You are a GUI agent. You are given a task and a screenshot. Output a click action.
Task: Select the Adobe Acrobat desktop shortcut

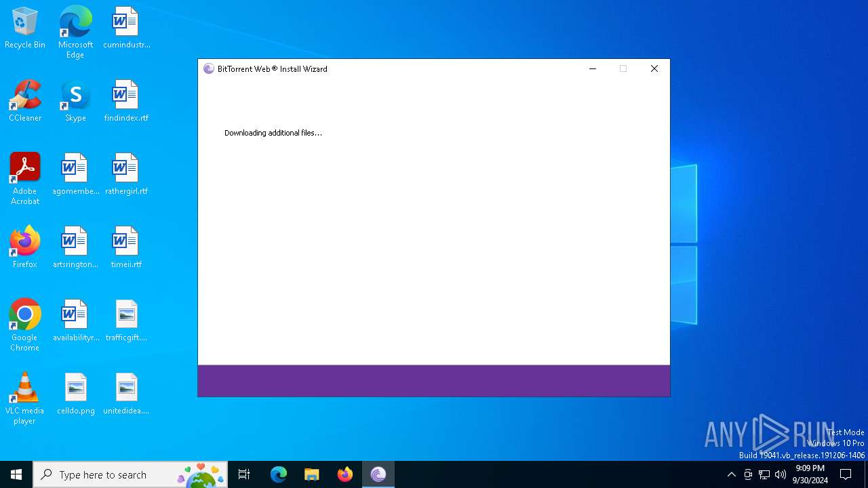click(x=25, y=179)
